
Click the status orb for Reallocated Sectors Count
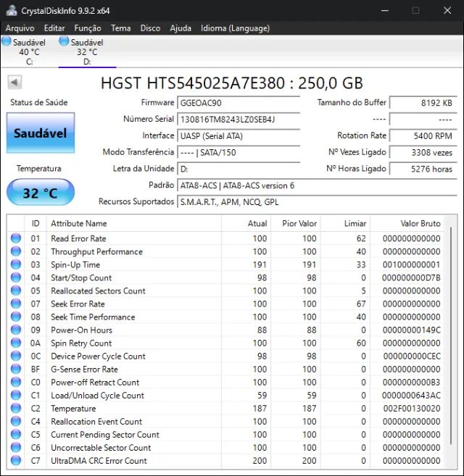[x=16, y=291]
